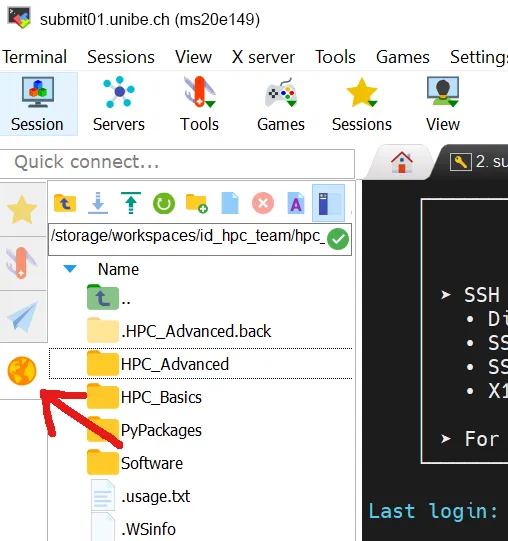Select the HPC_Advanced folder
The width and height of the screenshot is (508, 541).
200,364
